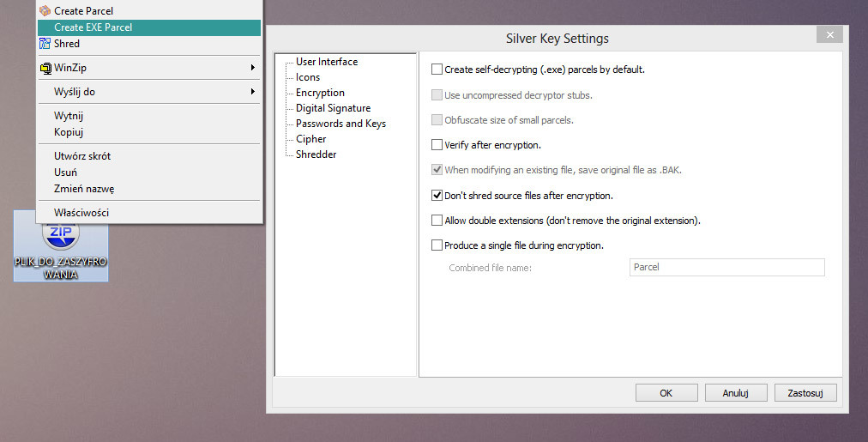Click the Combined file name field
868x442 pixels.
click(x=726, y=267)
